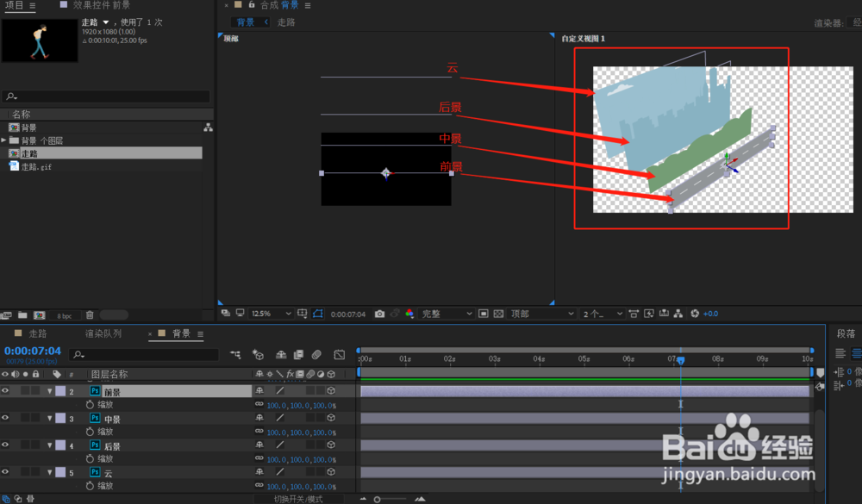Click the Project panel search field

coord(106,96)
